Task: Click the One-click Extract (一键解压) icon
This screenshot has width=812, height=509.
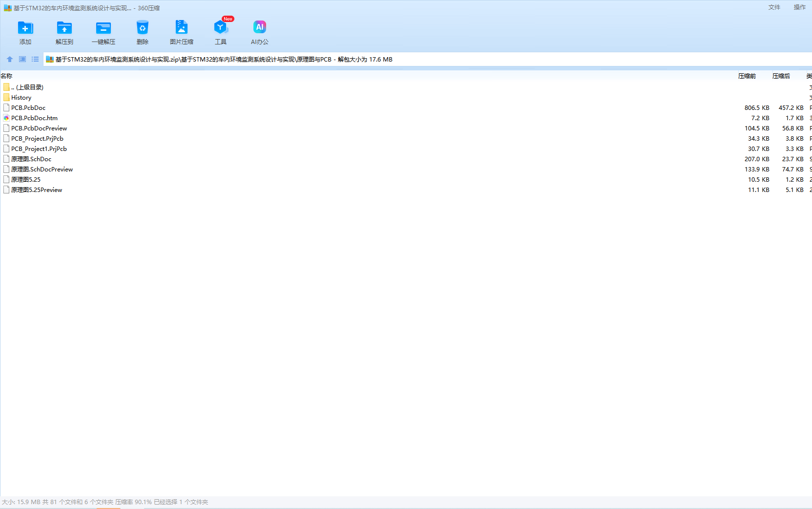Action: pyautogui.click(x=104, y=28)
